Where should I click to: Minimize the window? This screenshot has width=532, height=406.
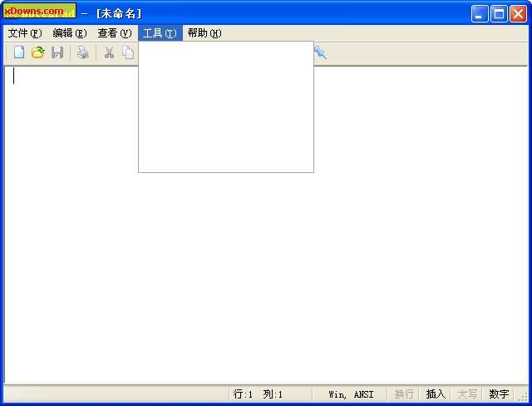(x=480, y=14)
